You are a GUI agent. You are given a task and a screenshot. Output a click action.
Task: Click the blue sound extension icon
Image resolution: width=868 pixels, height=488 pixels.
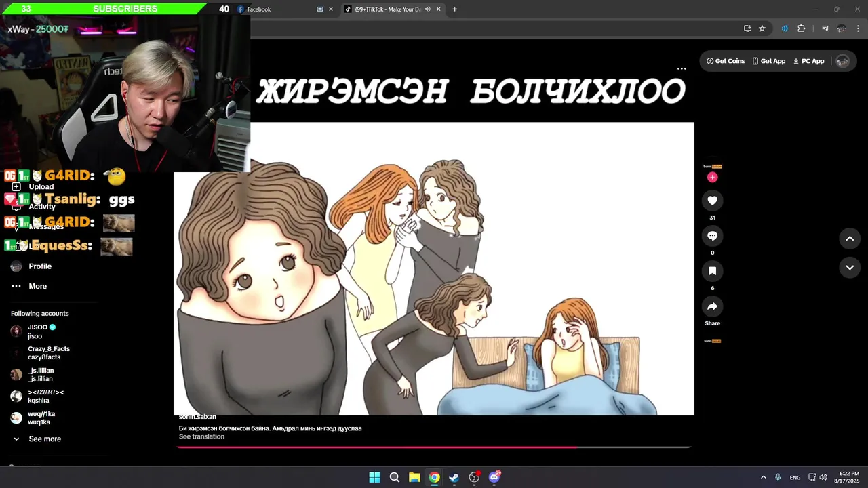click(785, 28)
